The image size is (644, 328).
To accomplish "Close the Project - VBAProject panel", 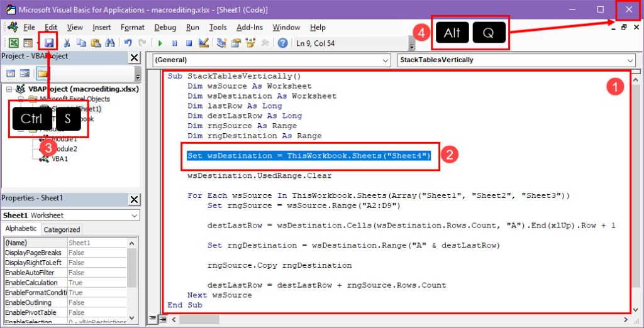I will coord(134,58).
